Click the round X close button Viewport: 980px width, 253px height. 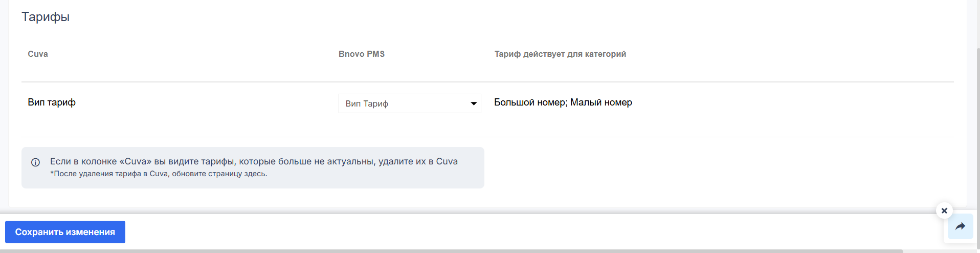tap(944, 210)
